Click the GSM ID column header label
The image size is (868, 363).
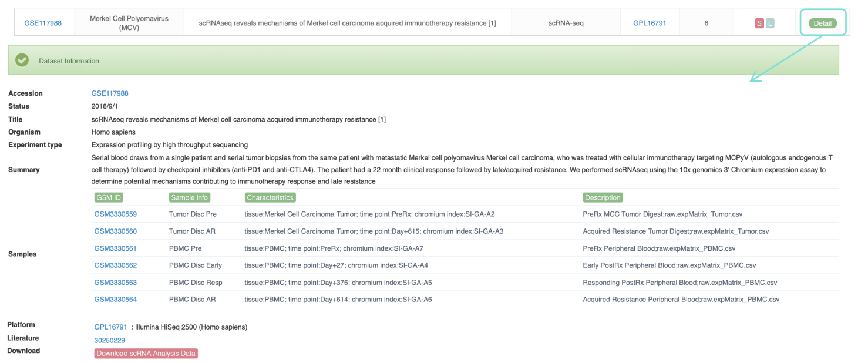click(x=109, y=198)
